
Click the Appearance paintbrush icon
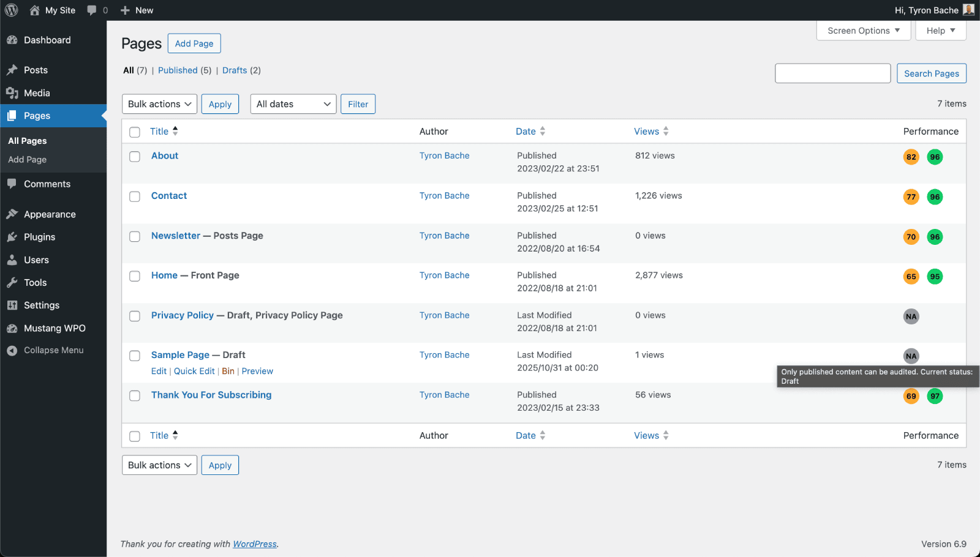12,214
